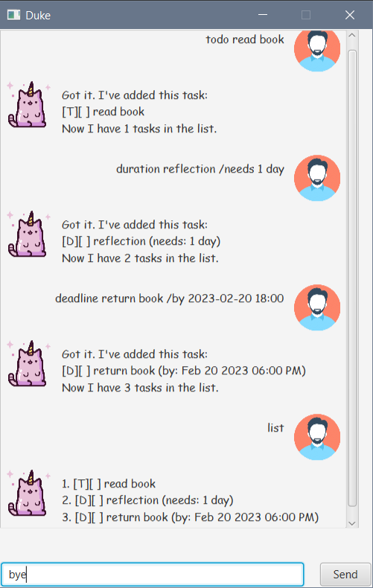Click user avatar beside 'list' message
Screen dimensions: 373x588
click(317, 437)
